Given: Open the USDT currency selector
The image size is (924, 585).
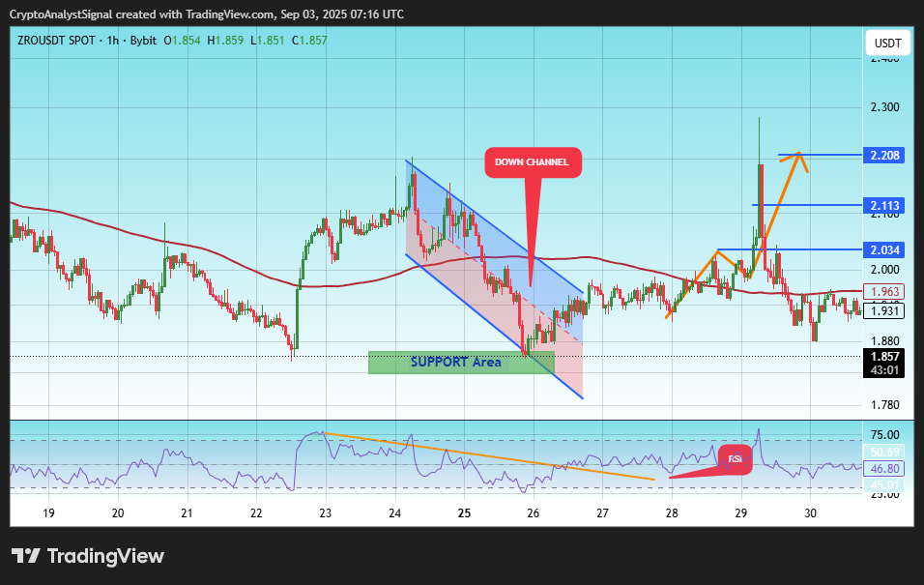Looking at the screenshot, I should click(x=887, y=44).
